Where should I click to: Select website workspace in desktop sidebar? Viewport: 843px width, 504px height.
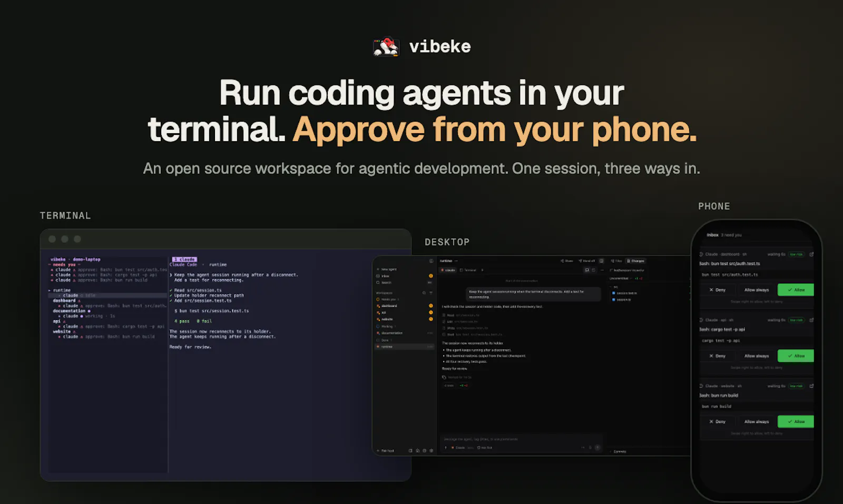(404, 319)
